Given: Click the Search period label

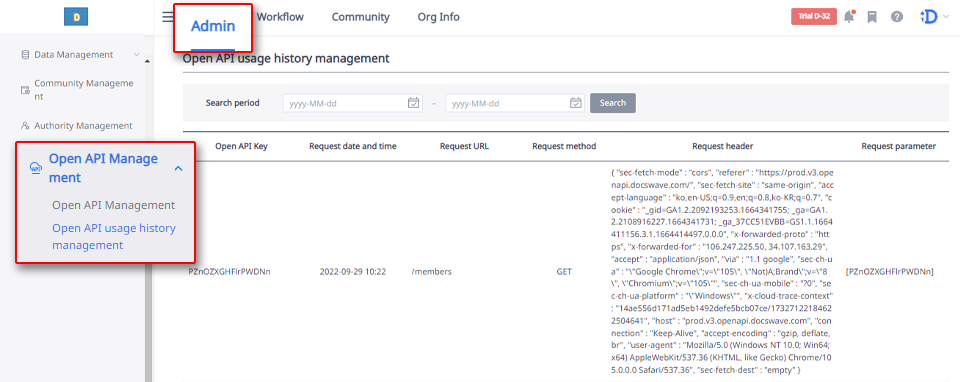Looking at the screenshot, I should coord(233,103).
